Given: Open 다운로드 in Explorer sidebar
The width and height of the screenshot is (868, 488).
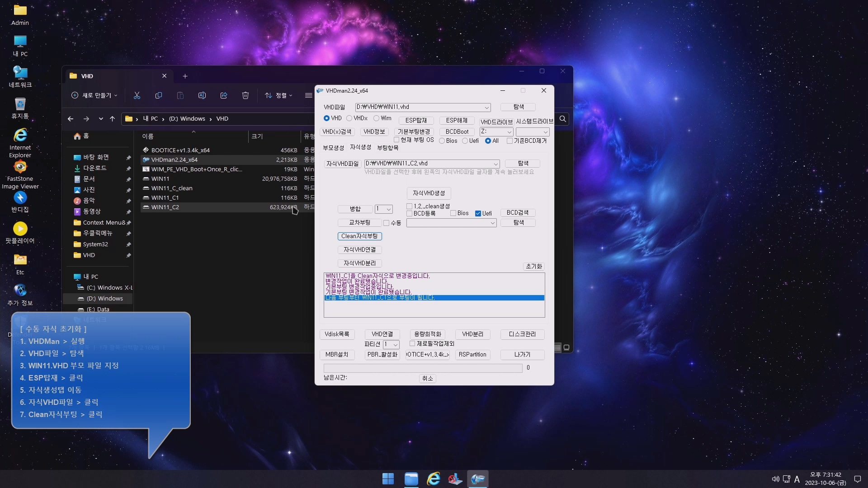Looking at the screenshot, I should (94, 168).
